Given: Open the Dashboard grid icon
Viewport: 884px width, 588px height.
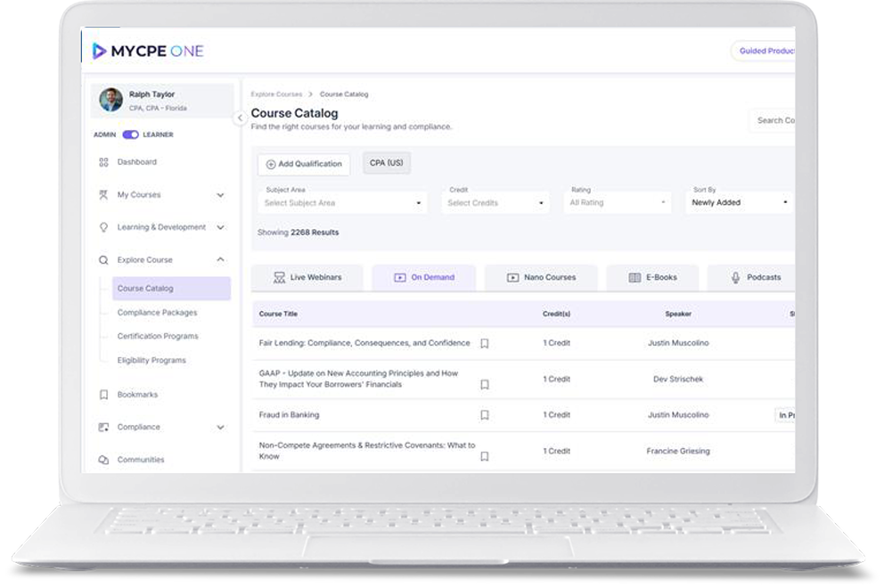Looking at the screenshot, I should (x=103, y=162).
